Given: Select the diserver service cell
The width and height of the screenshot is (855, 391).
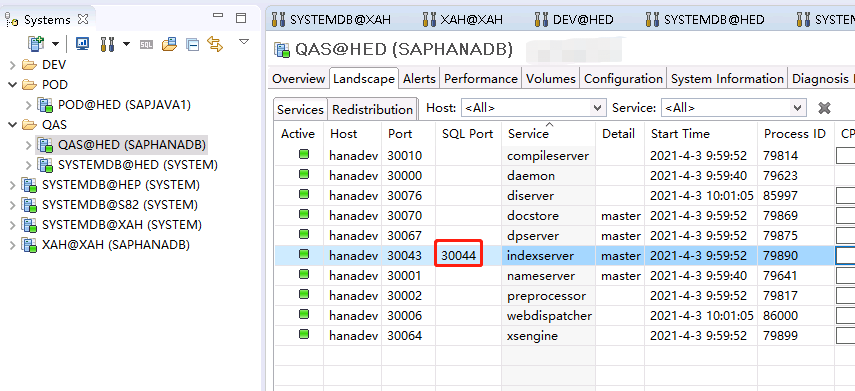Looking at the screenshot, I should (549, 196).
